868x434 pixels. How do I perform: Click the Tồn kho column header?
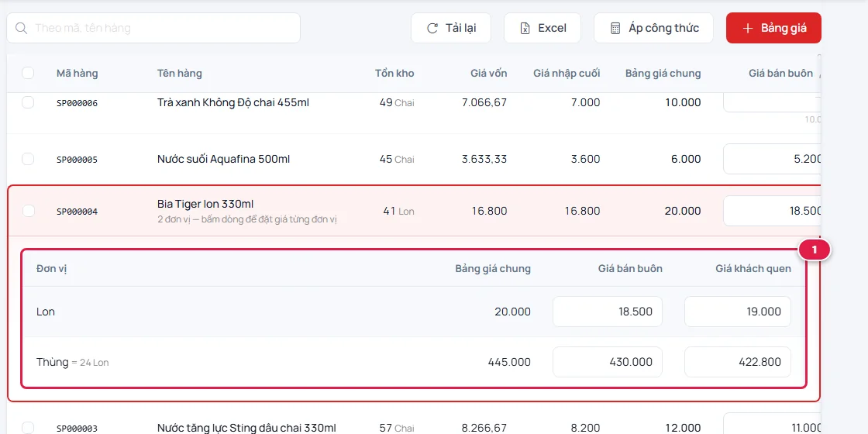[x=394, y=73]
